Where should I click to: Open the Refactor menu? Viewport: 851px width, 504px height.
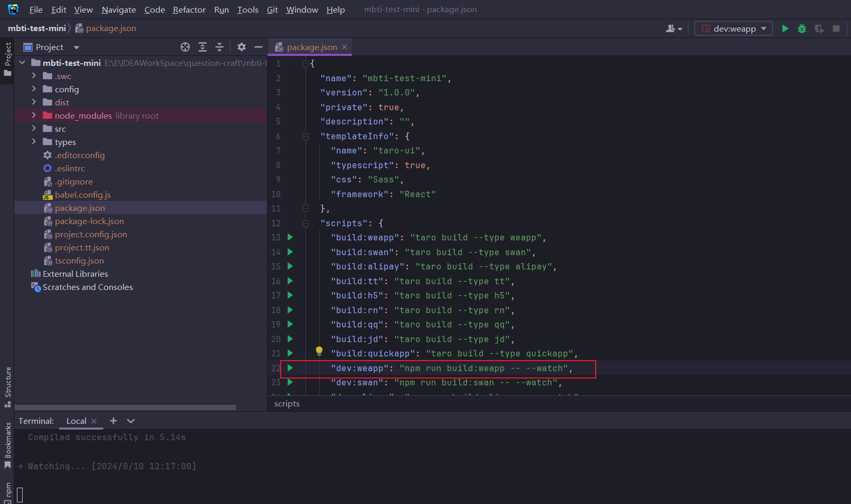189,9
